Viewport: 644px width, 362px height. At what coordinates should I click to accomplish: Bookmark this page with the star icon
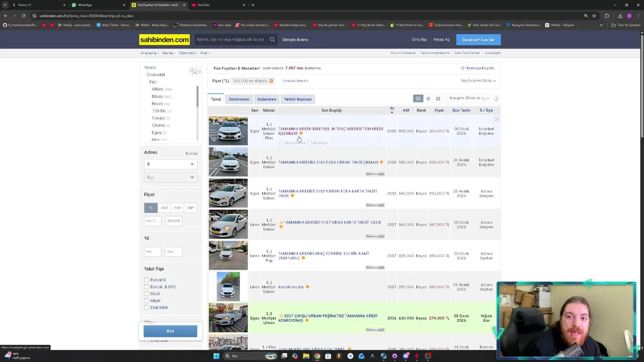[594, 16]
